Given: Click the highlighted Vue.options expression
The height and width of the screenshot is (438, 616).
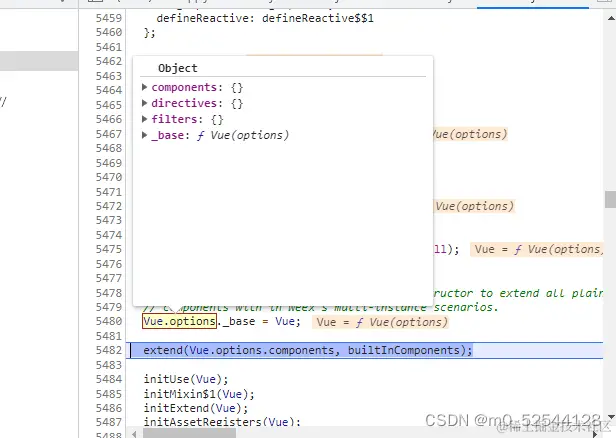Looking at the screenshot, I should [x=180, y=322].
